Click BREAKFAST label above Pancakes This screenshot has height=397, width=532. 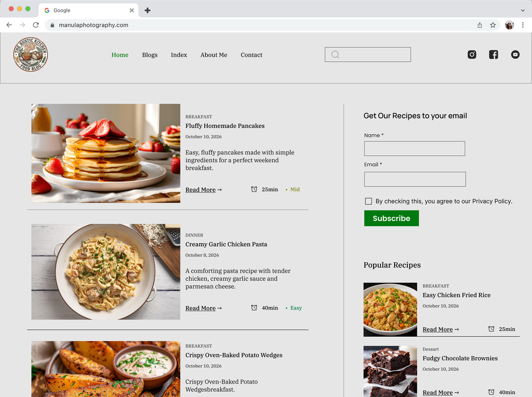pyautogui.click(x=198, y=117)
